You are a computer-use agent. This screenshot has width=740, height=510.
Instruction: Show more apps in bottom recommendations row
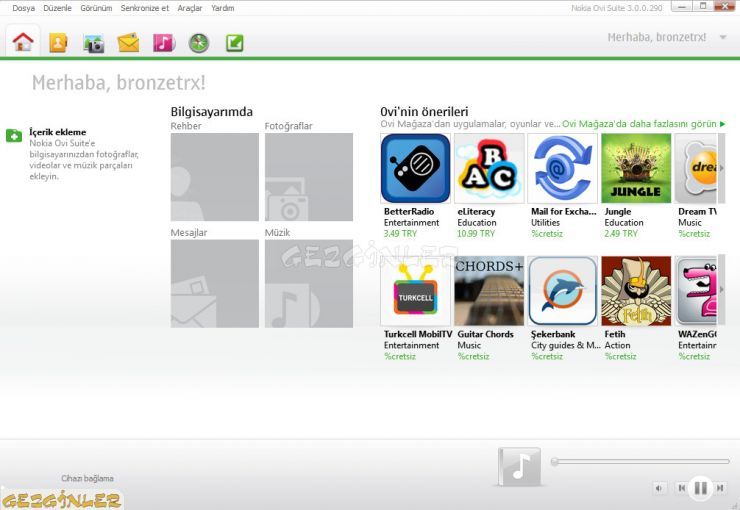click(721, 290)
